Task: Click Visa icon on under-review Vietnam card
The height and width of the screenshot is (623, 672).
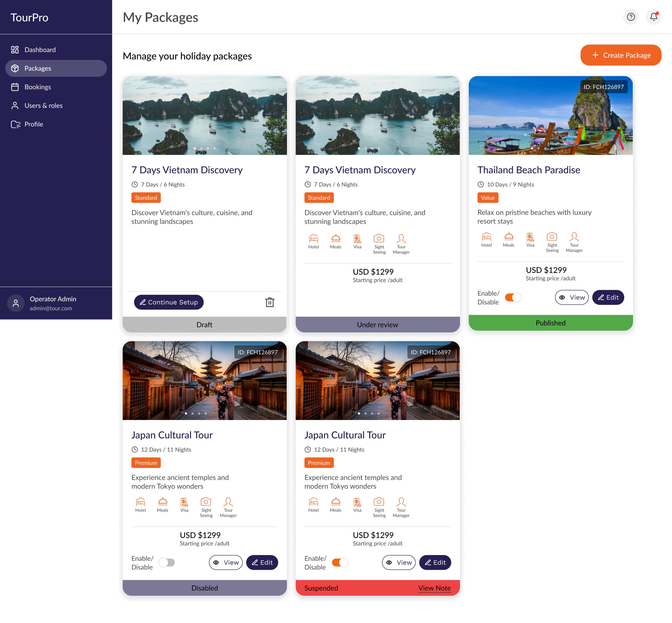Action: [x=357, y=239]
